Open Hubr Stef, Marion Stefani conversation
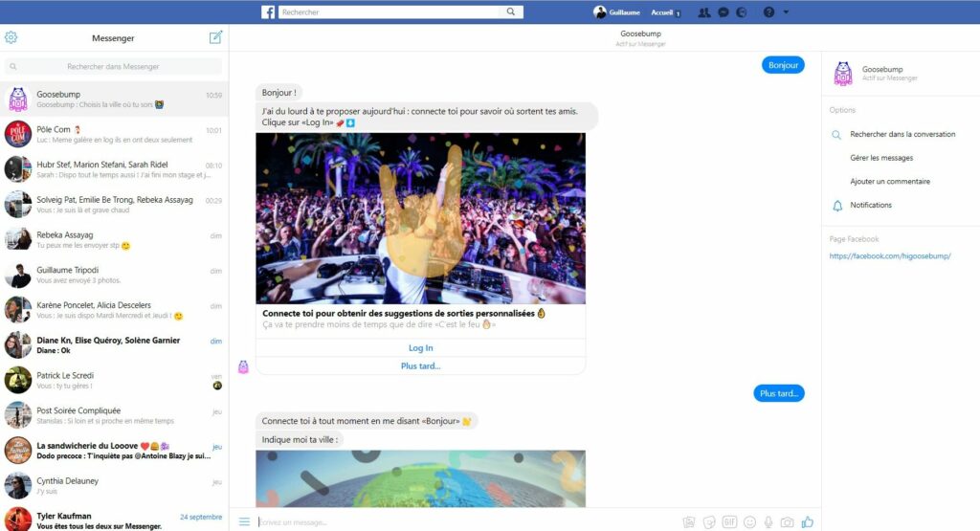This screenshot has height=531, width=980. click(115, 169)
